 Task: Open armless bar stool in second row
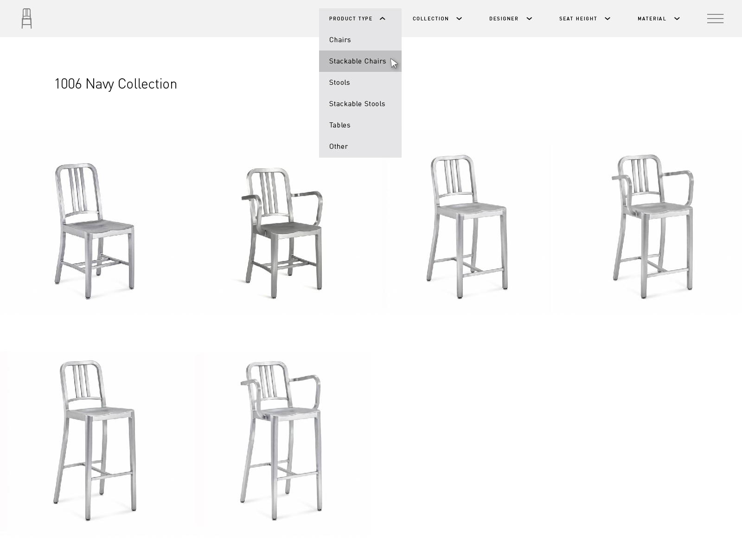[95, 440]
